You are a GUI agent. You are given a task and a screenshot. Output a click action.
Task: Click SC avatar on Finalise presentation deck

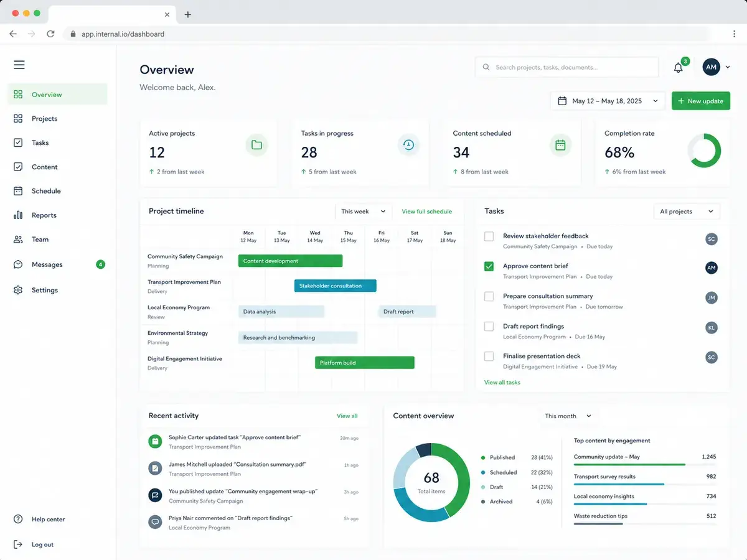tap(712, 357)
